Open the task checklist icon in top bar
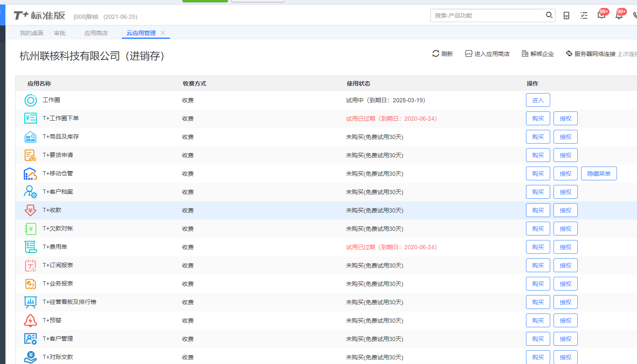Screen dimensions: 637x364 [x=584, y=15]
